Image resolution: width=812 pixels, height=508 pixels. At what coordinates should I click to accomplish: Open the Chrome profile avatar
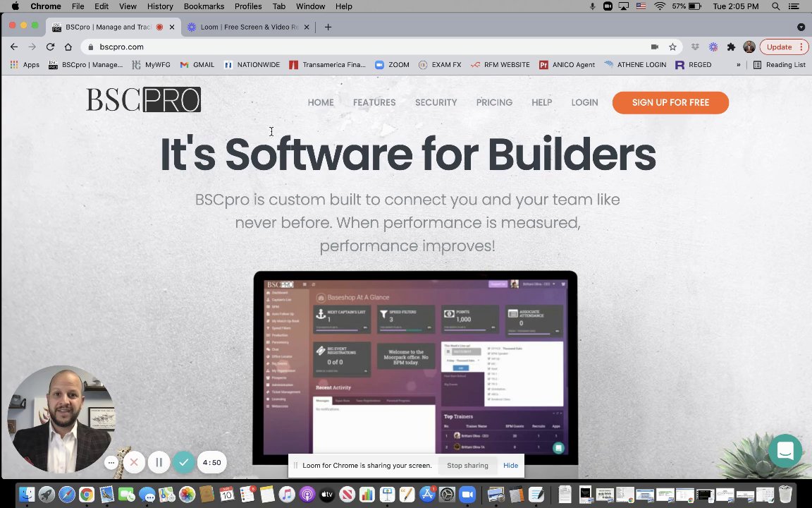[x=749, y=47]
